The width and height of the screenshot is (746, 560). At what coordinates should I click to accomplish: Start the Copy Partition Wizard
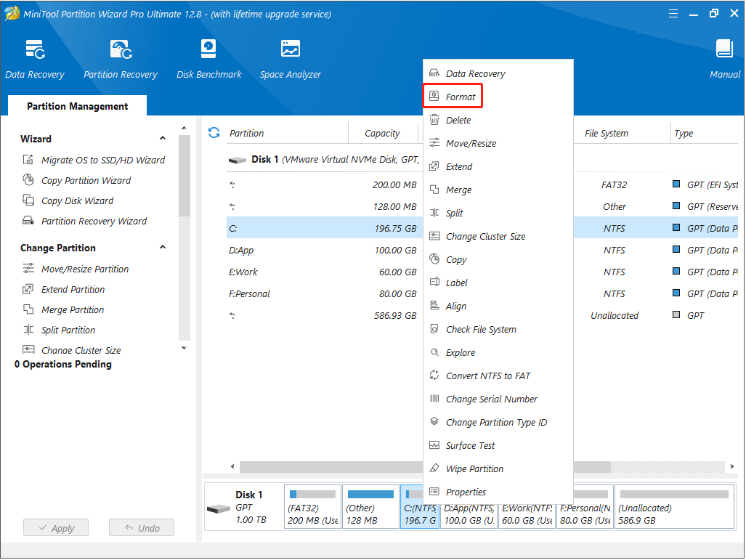76,180
